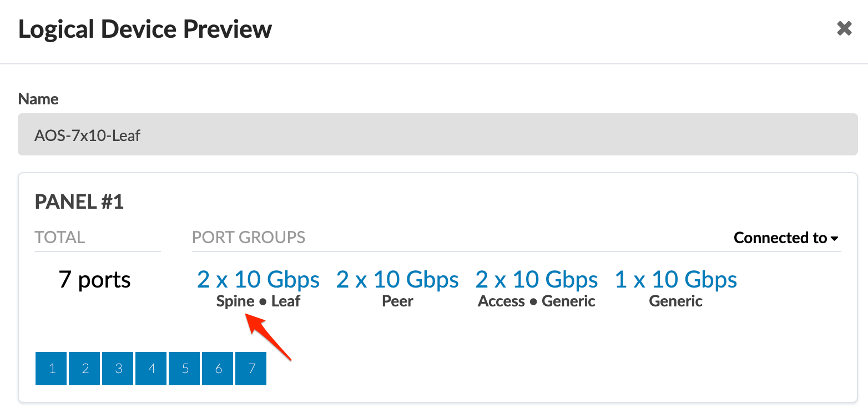Select the 1 x 10 Gbps Generic port group
The width and height of the screenshot is (868, 413).
[x=676, y=280]
